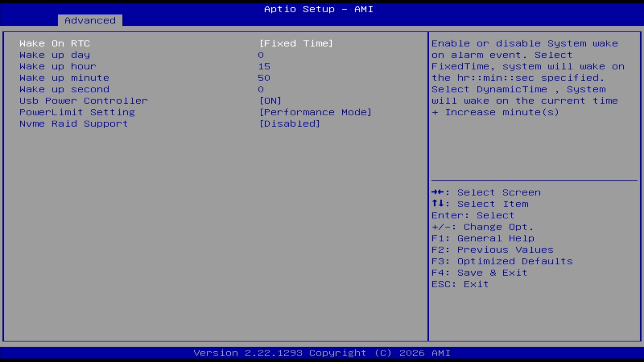Click the left-right arrows Select Screen hint
This screenshot has height=362, width=644.
pyautogui.click(x=486, y=192)
